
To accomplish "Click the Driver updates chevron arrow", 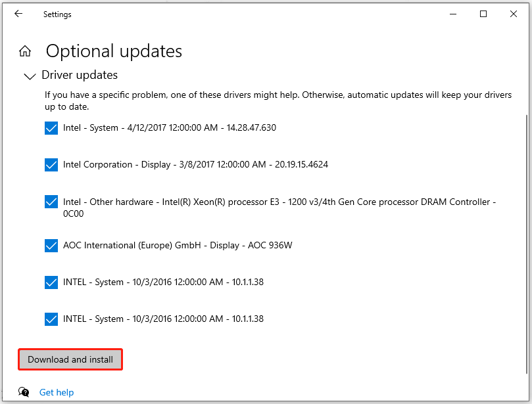I will [30, 76].
